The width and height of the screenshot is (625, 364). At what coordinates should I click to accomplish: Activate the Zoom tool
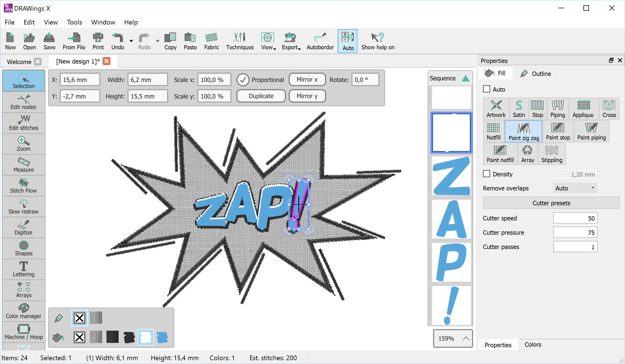tap(24, 144)
